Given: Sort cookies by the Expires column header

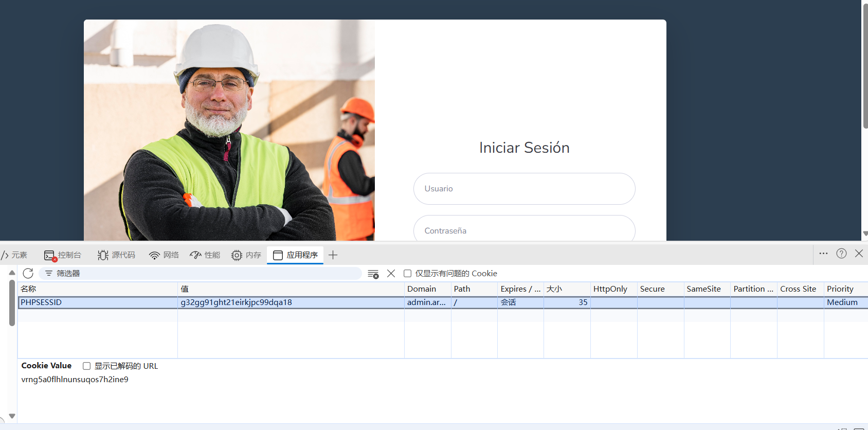Looking at the screenshot, I should point(520,289).
